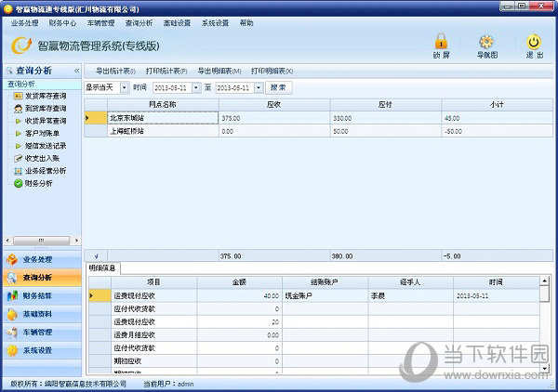Click the 锁屏 lock icon
Viewport: 558px width, 392px height.
[441, 42]
